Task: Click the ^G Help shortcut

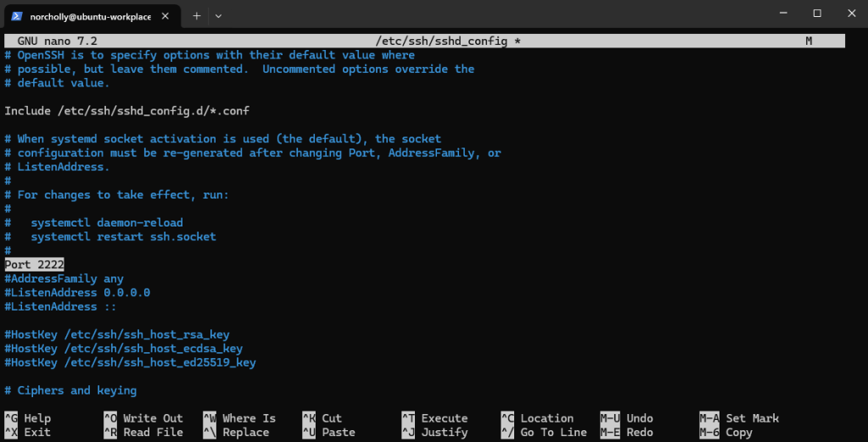Action: [x=28, y=418]
